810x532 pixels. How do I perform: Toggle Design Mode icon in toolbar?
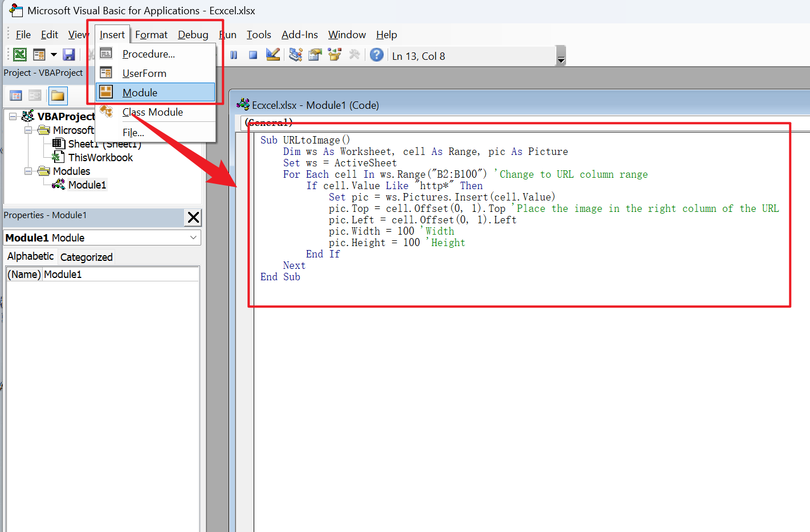click(273, 55)
